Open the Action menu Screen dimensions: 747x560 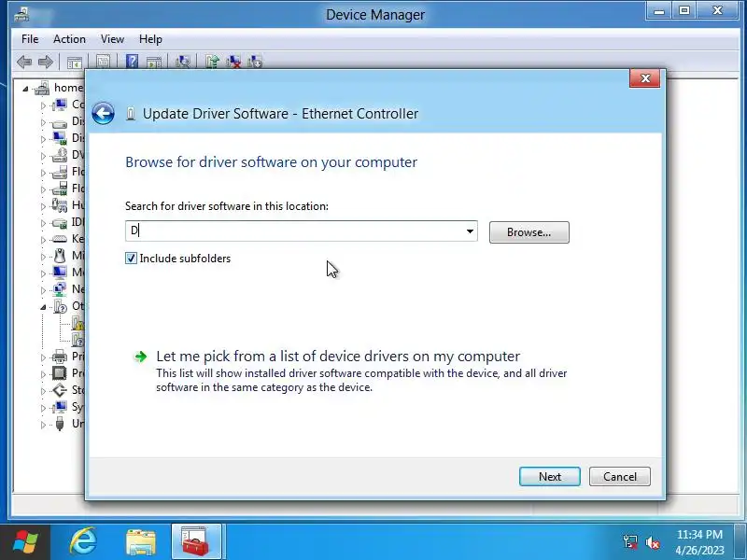click(69, 39)
